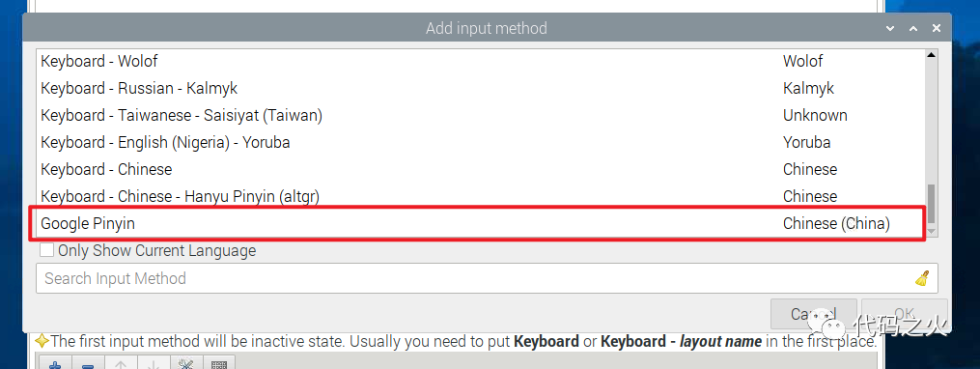Click the remove input method minus icon
Screen dimensions: 980x369
[88, 363]
